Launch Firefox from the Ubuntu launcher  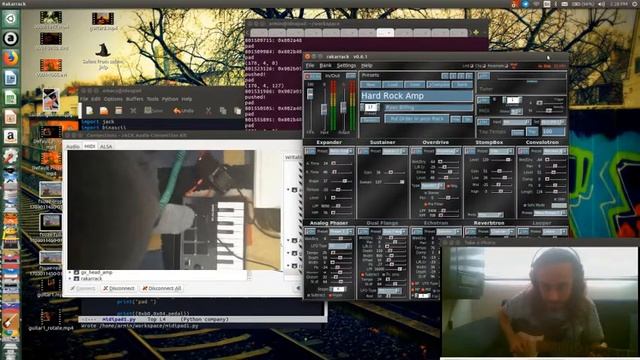[x=11, y=58]
